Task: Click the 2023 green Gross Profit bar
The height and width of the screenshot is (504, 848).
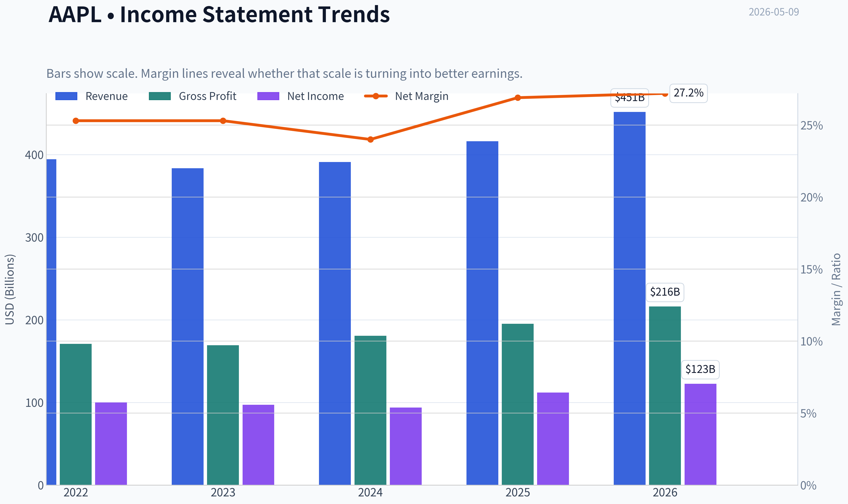Action: [x=223, y=415]
